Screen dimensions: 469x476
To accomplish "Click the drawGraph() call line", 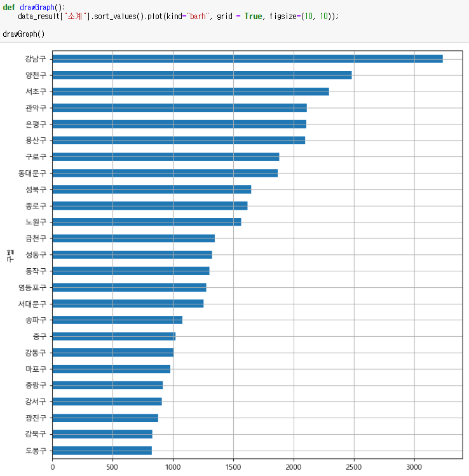I will tap(24, 34).
